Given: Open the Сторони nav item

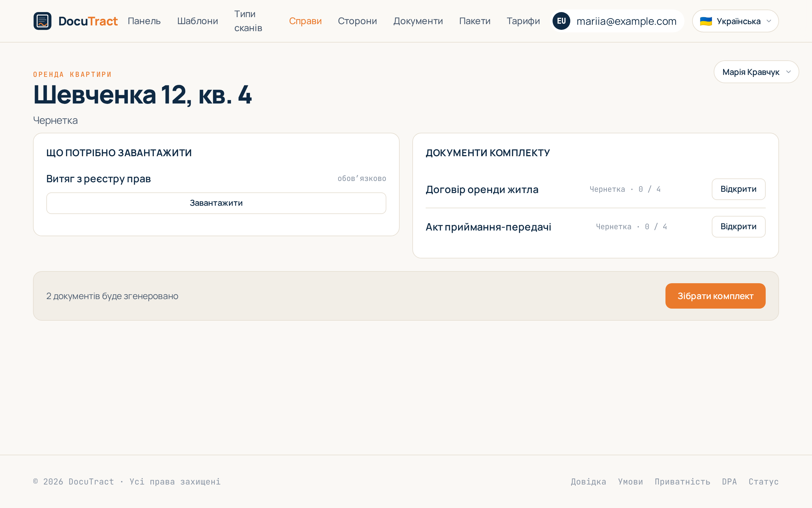Looking at the screenshot, I should click(357, 21).
